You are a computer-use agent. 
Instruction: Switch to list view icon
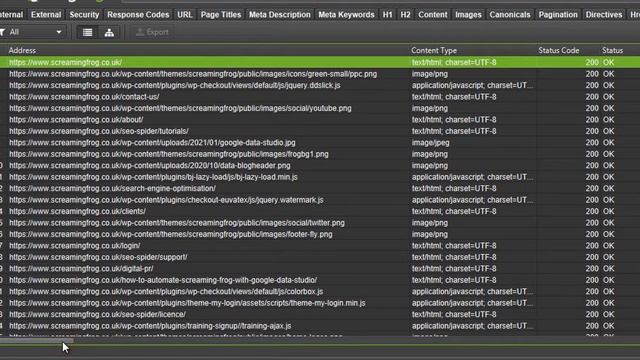pyautogui.click(x=87, y=32)
